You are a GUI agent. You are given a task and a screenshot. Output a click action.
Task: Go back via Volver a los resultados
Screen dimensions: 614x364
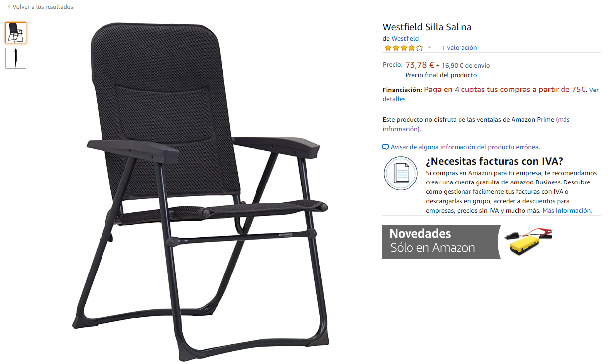coord(43,7)
